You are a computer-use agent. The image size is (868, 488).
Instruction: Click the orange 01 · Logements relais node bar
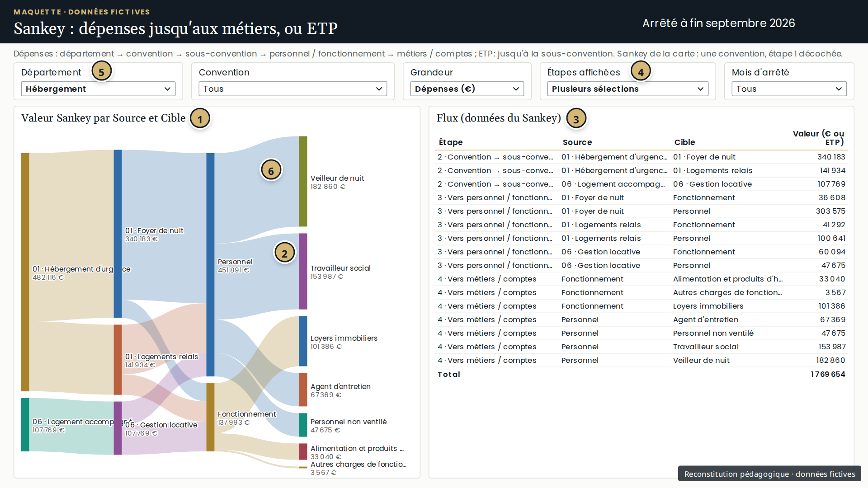[x=118, y=360]
